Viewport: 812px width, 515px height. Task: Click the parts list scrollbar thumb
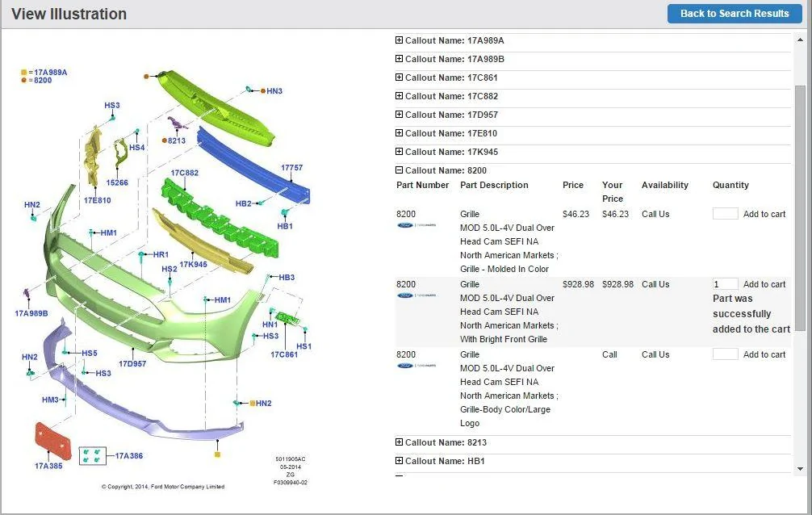point(800,208)
